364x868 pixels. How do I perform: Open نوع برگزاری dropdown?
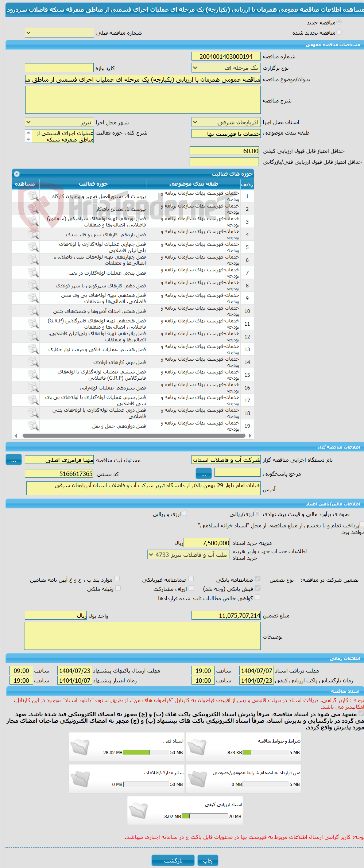(x=226, y=68)
